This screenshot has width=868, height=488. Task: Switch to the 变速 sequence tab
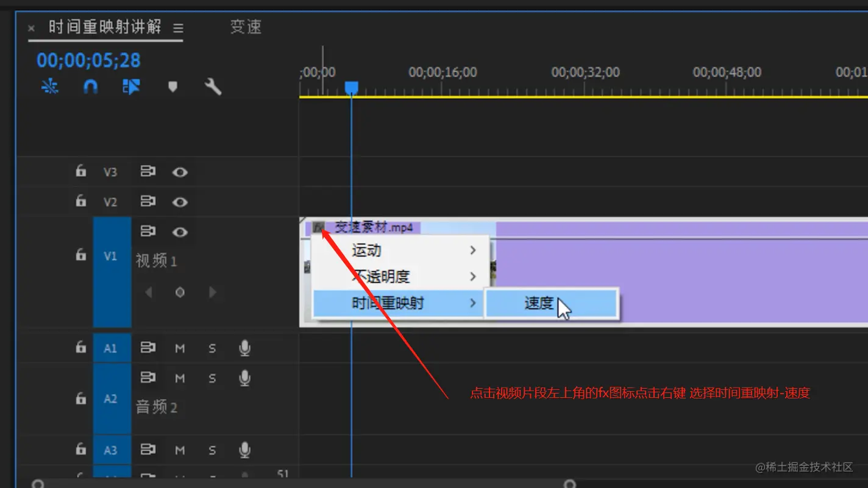(x=246, y=27)
